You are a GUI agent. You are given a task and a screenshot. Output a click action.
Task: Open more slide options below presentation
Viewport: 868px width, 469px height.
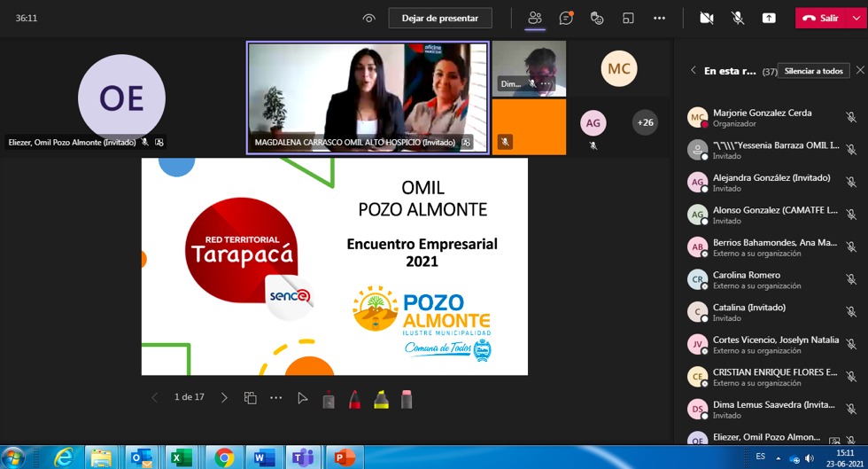pos(276,398)
